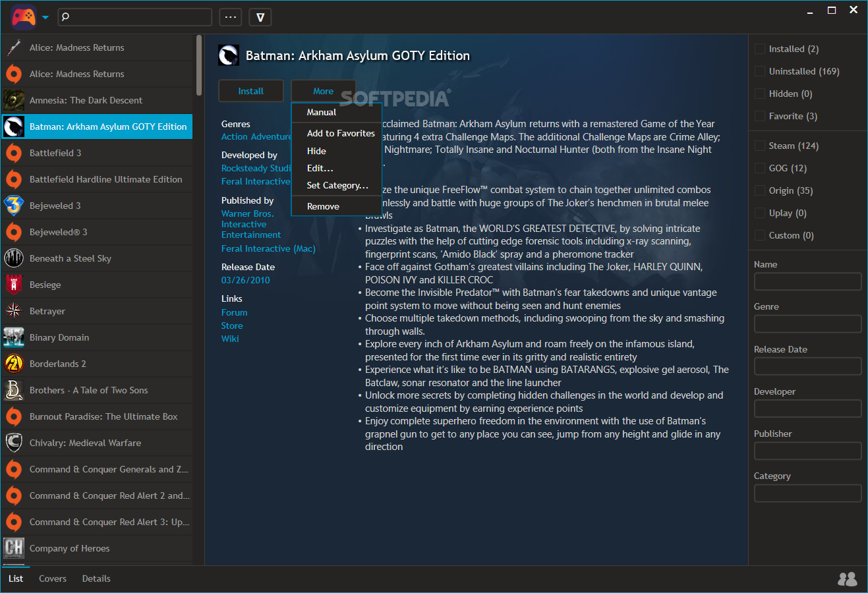
Task: Select Hide in the More menu
Action: (336, 151)
